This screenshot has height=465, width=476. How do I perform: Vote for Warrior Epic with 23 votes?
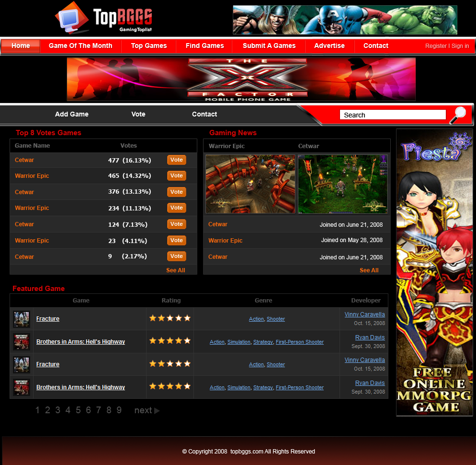177,240
